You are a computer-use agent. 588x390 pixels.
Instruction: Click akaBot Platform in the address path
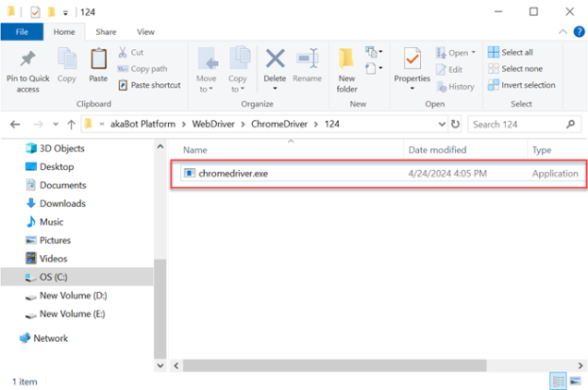point(143,125)
